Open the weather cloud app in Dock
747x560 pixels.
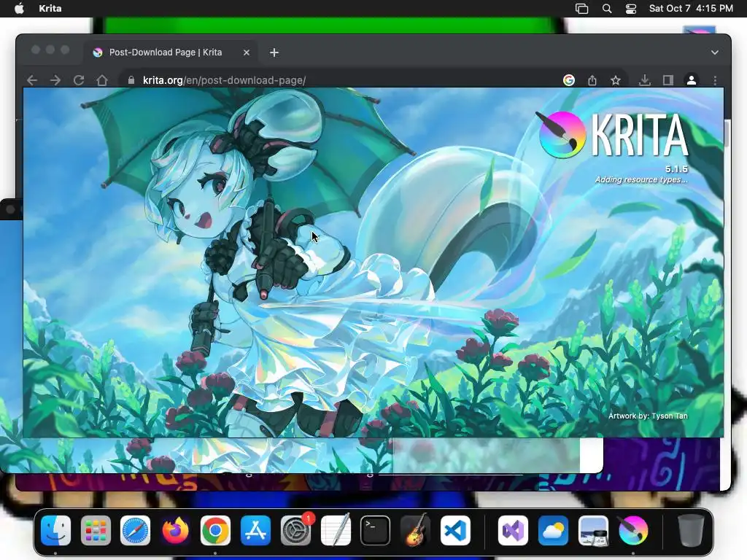point(553,531)
